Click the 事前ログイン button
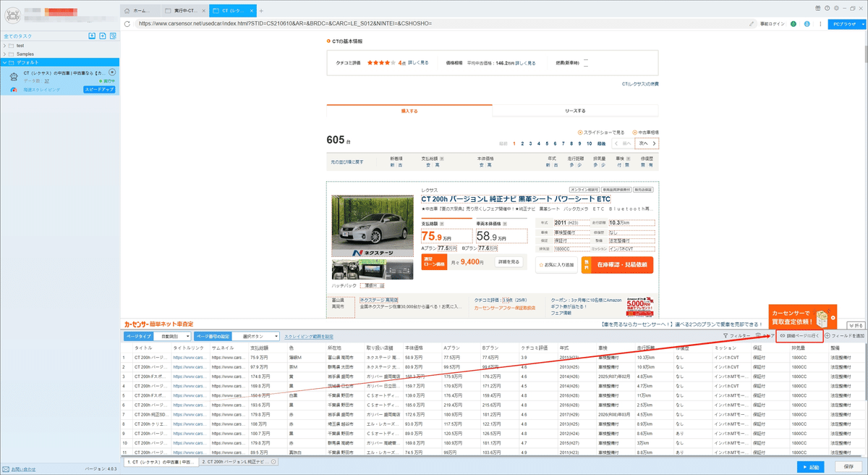 [773, 23]
